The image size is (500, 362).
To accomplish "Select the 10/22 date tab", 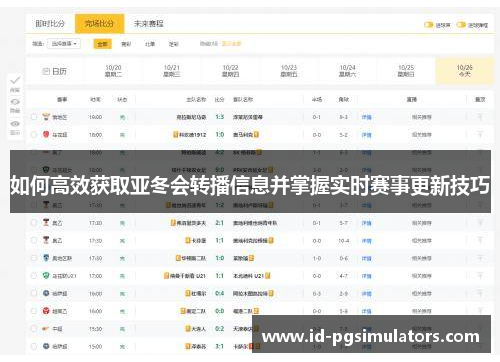I will coord(230,71).
